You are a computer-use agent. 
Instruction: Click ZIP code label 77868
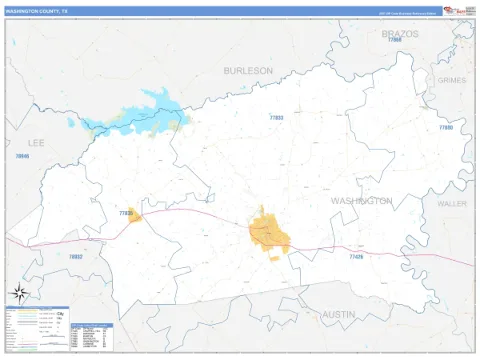point(395,40)
